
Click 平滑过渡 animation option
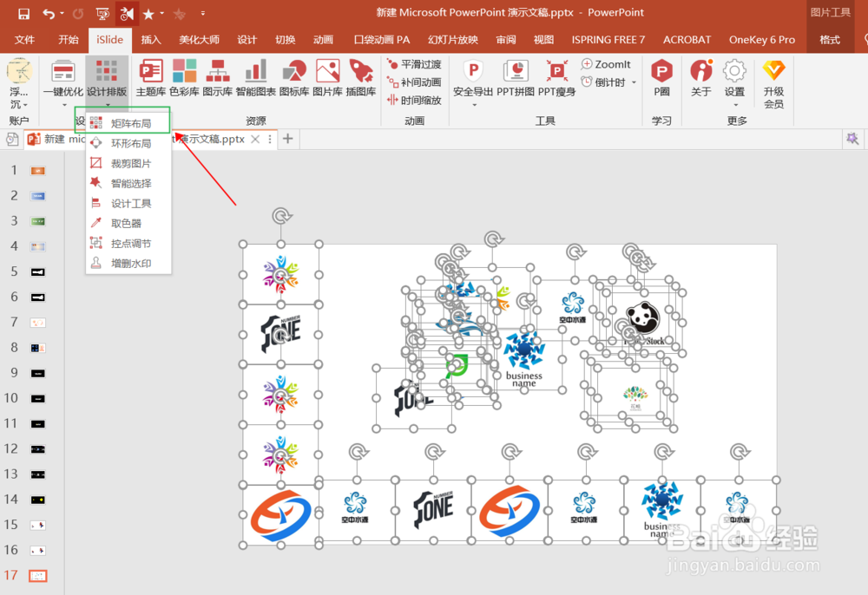click(x=414, y=64)
